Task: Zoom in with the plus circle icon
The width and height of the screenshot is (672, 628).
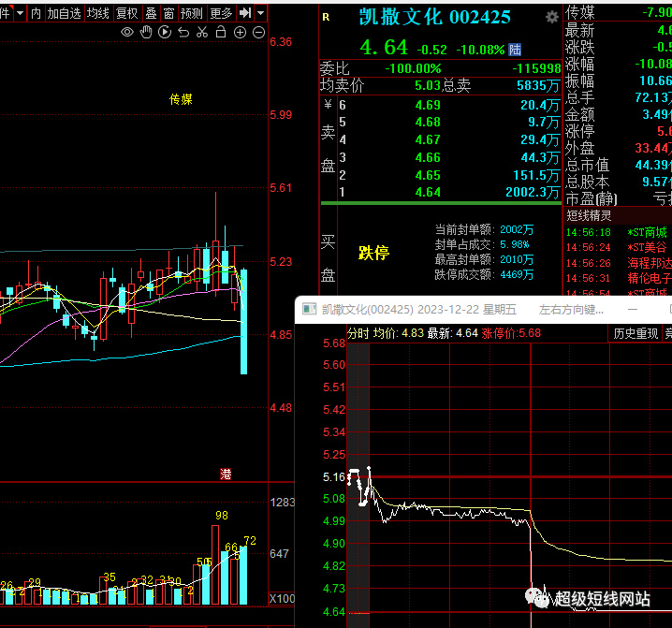Action: click(x=240, y=32)
